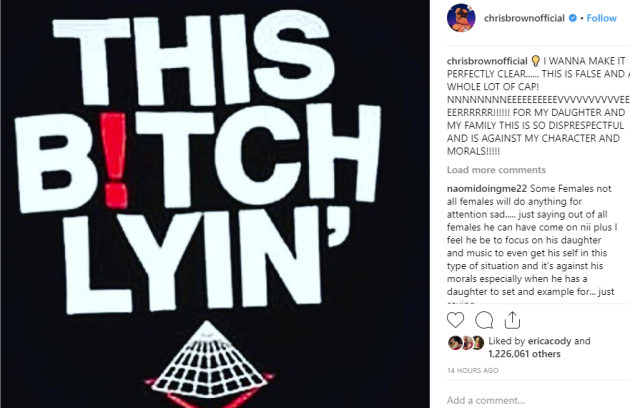View the 1,226,061 others who liked
630x408 pixels.
(x=524, y=354)
